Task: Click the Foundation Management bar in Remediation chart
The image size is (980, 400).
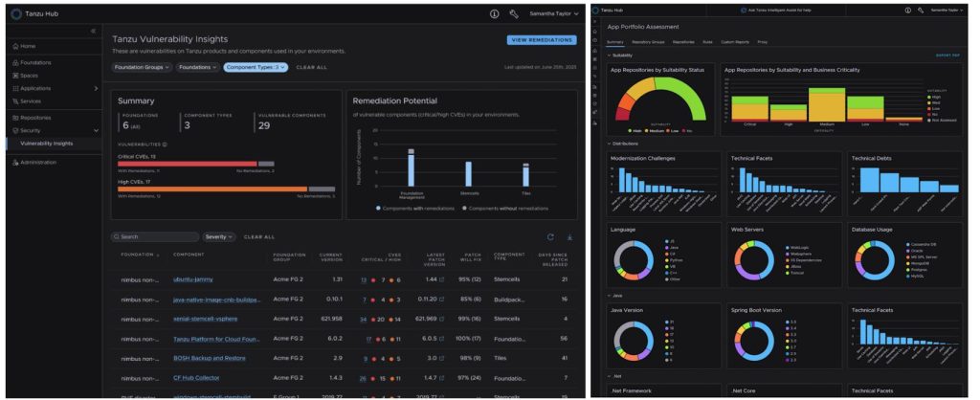Action: click(x=412, y=167)
